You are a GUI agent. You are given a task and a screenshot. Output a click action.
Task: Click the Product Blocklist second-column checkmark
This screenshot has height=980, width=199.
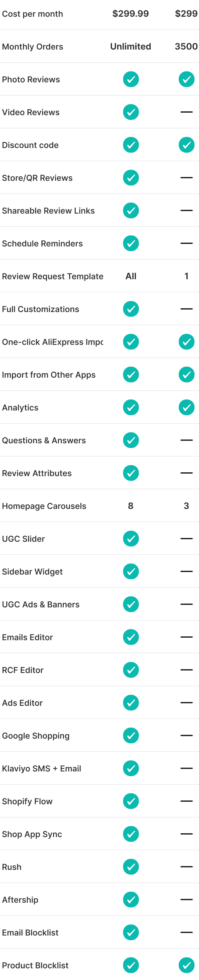186,965
